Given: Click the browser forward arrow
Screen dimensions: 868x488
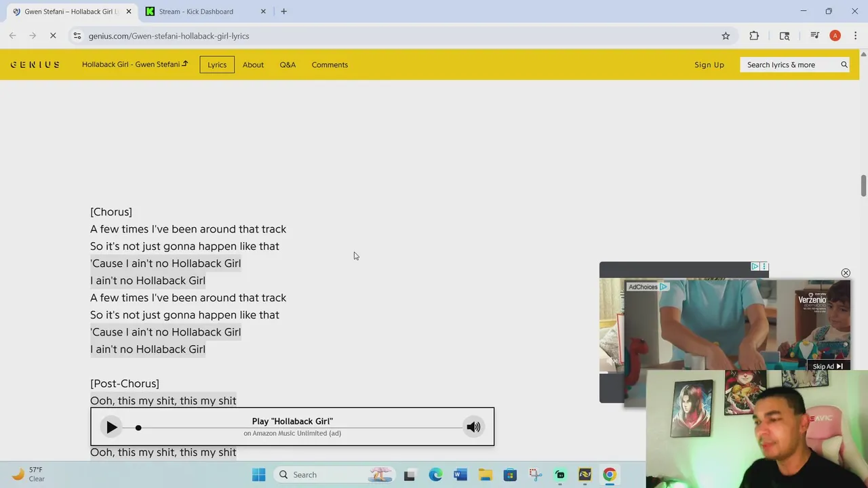Looking at the screenshot, I should pyautogui.click(x=33, y=36).
